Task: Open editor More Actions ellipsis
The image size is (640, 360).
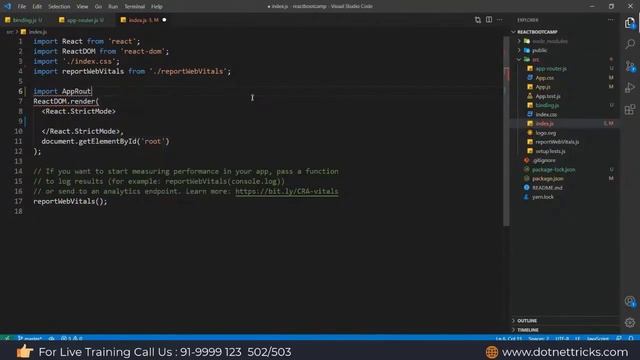Action: (500, 20)
